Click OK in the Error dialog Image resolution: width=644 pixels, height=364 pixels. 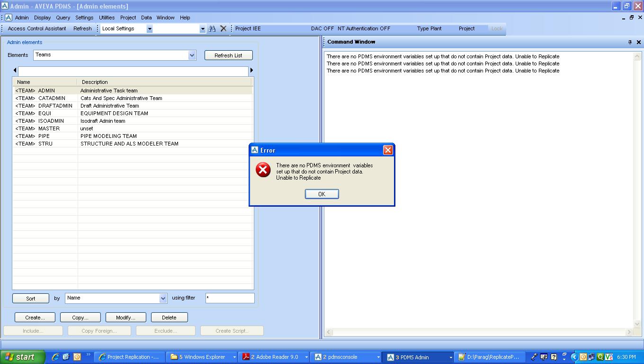coord(322,194)
